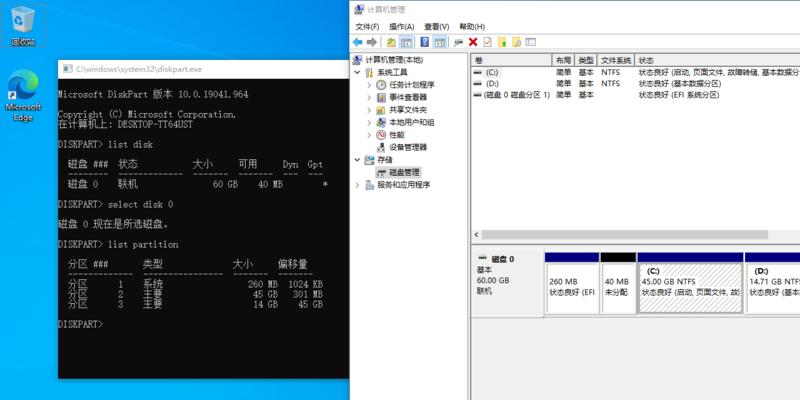Click the yellow icon with the magnifier
This screenshot has height=400, width=800.
pyautogui.click(x=516, y=42)
